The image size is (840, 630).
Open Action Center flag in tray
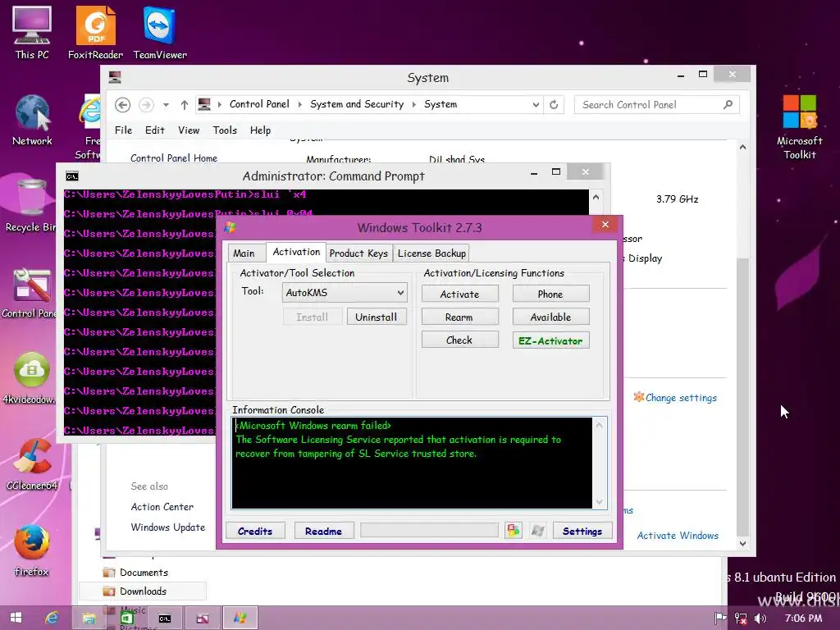click(720, 619)
